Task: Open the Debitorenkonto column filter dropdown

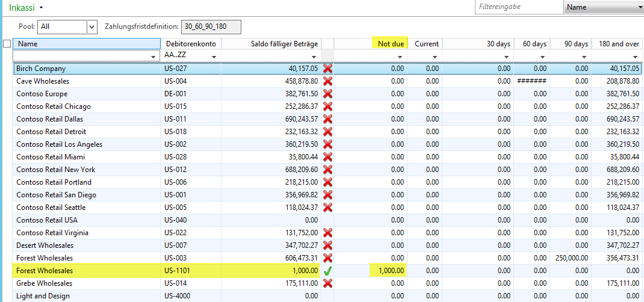Action: [214, 56]
